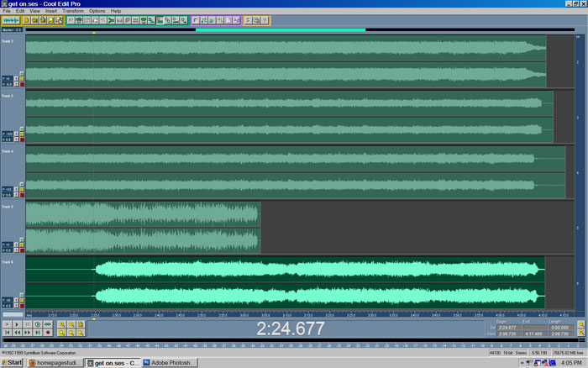588x368 pixels.
Task: Jump to the beginning with Go to Start button
Action: pyautogui.click(x=7, y=333)
